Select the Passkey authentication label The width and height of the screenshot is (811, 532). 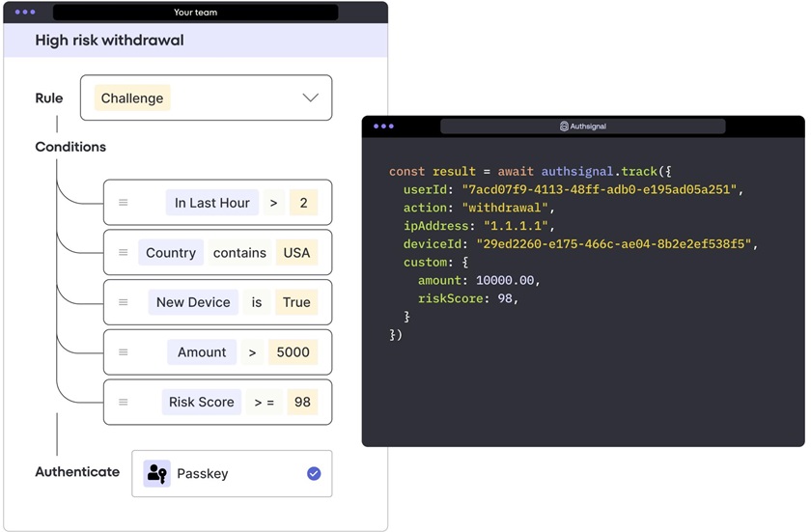[x=202, y=473]
